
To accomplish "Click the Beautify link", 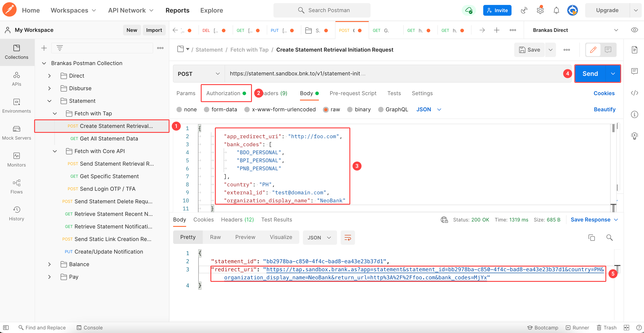I will pos(604,110).
